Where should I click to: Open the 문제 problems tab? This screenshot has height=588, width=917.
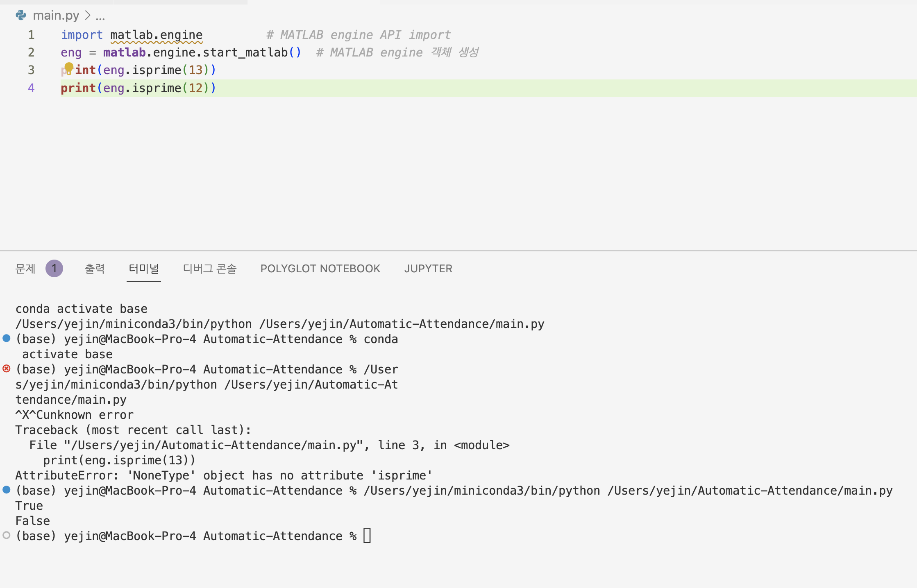(25, 269)
